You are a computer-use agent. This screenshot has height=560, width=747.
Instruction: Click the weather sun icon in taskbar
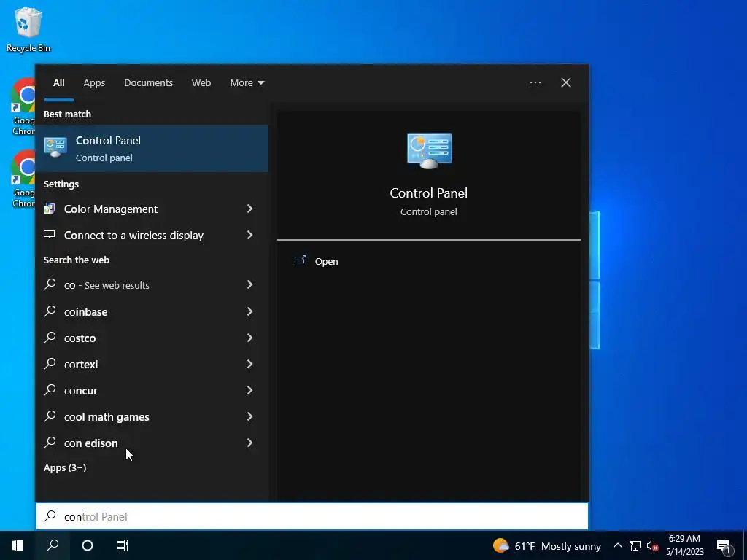[x=500, y=545]
